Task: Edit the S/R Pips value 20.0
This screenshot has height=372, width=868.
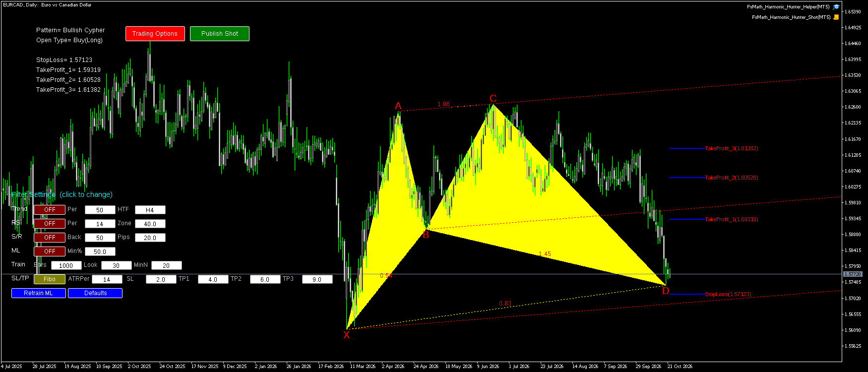Action: click(x=150, y=238)
